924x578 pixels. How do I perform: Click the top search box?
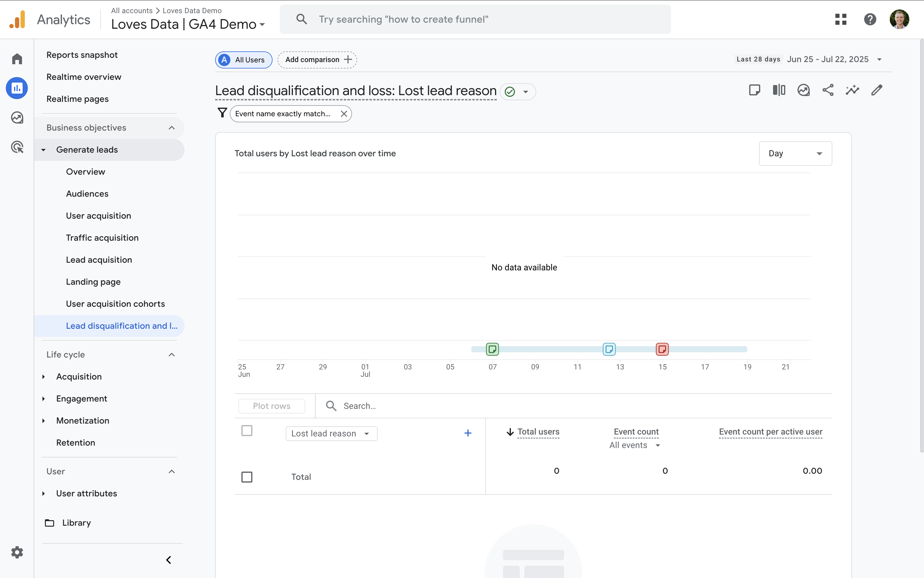click(475, 19)
